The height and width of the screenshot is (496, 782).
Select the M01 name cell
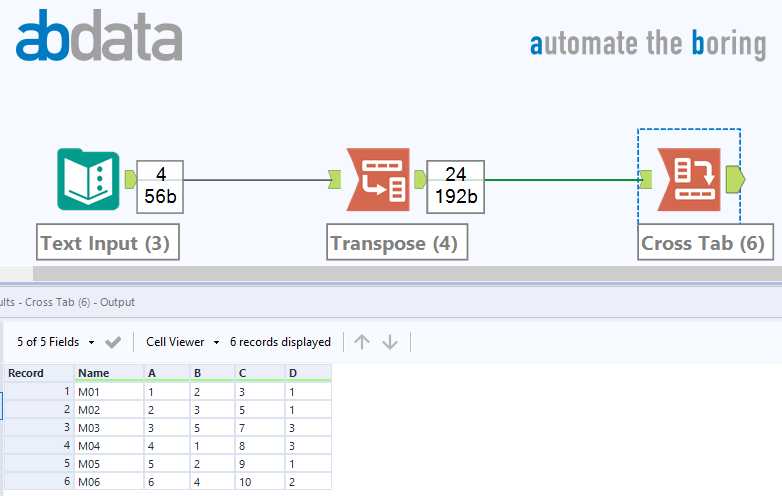[109, 392]
